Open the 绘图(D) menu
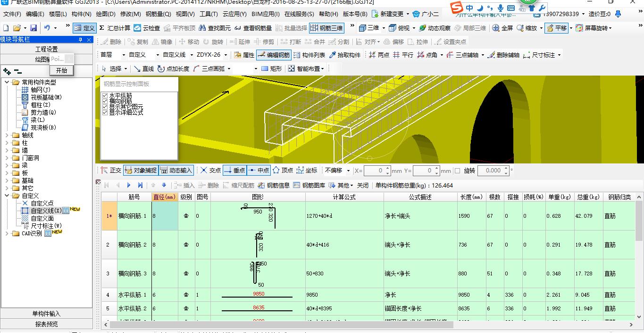The image size is (644, 333). pos(106,14)
